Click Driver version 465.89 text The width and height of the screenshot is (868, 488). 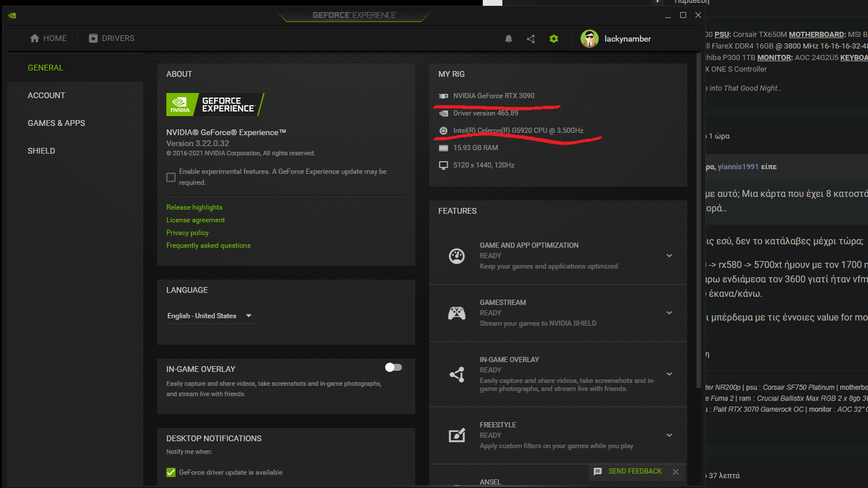click(x=486, y=113)
